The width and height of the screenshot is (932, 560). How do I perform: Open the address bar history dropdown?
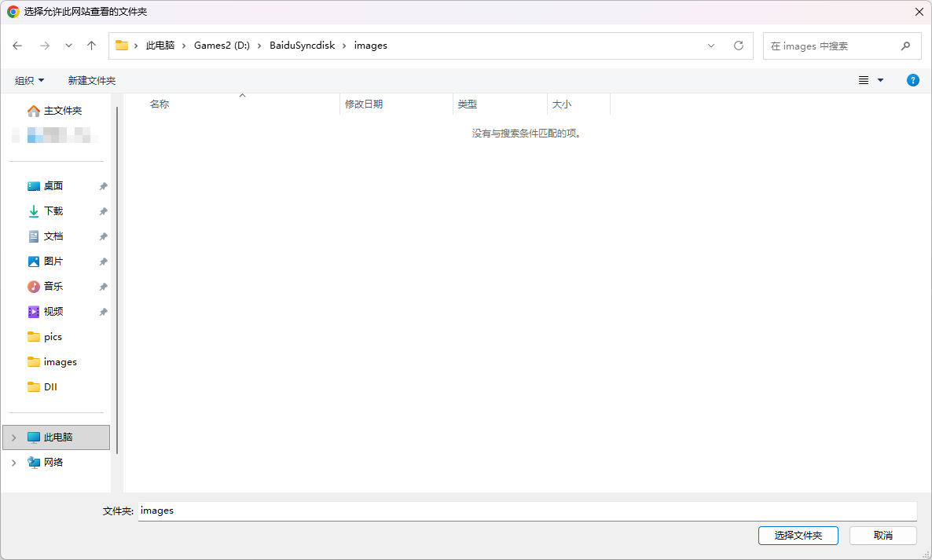pyautogui.click(x=711, y=46)
